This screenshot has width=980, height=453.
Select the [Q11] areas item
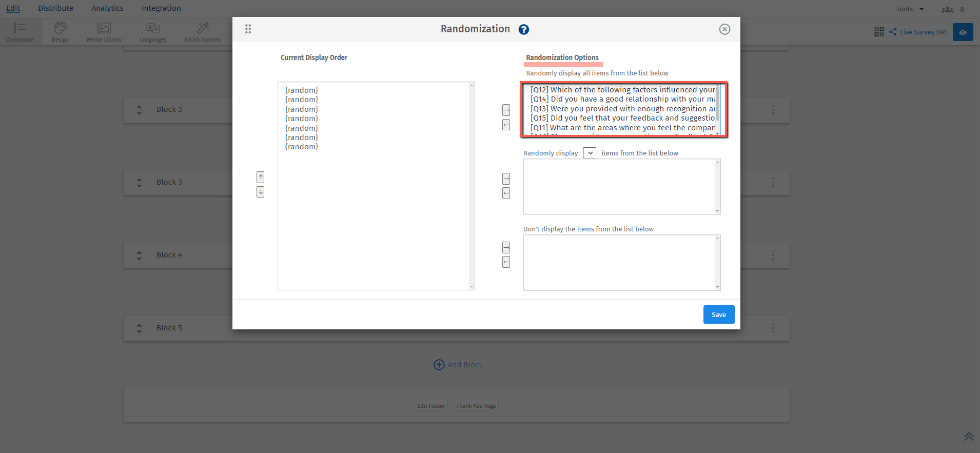pyautogui.click(x=622, y=128)
